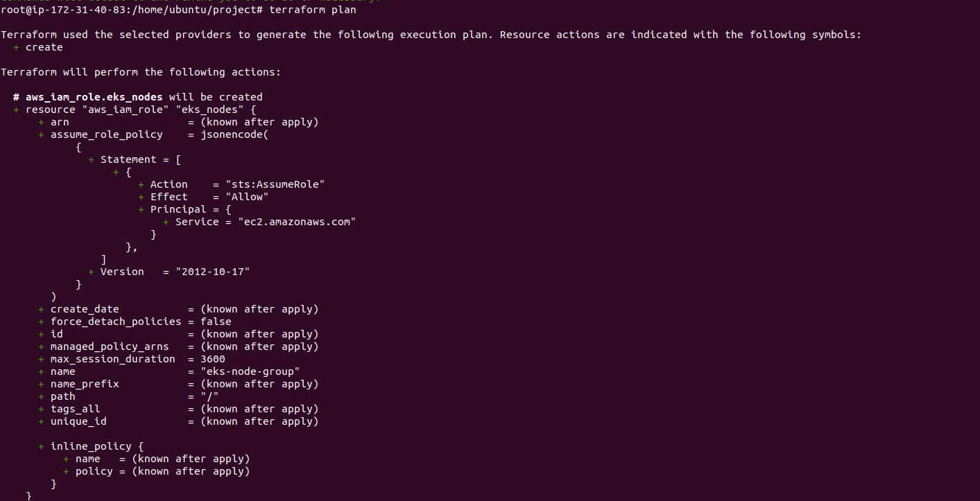Click the plus sign before 'inline_policy {'
Viewport: 980px width, 501px height.
click(41, 446)
